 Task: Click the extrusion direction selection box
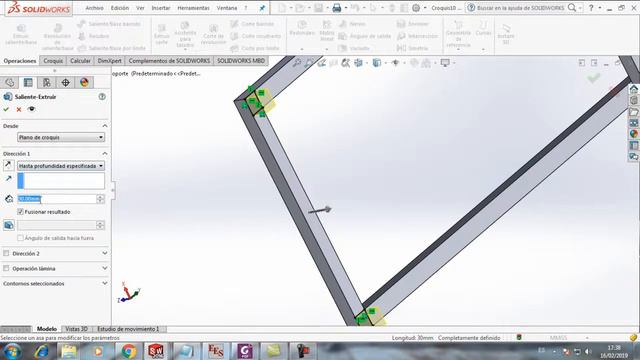coord(61,181)
